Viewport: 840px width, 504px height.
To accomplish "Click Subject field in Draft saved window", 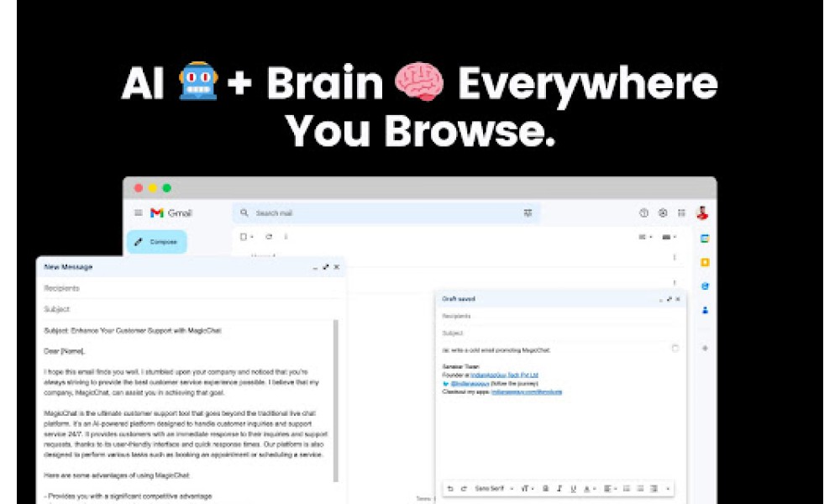I will (x=559, y=333).
